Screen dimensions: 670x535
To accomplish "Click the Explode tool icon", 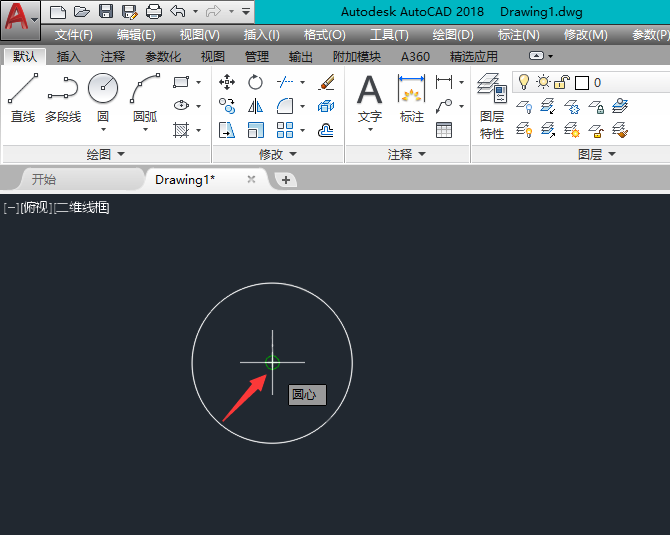I will tap(326, 106).
